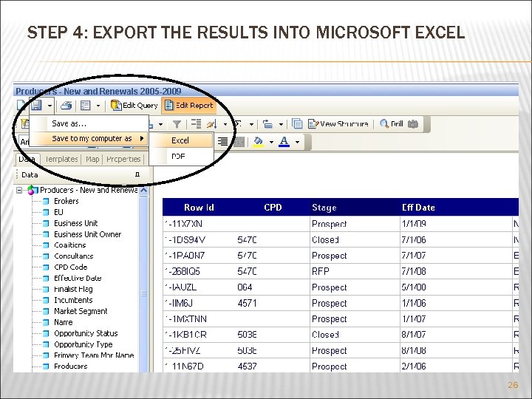532x399 pixels.
Task: Click the camera snapshot icon after Drill
Action: 413,124
